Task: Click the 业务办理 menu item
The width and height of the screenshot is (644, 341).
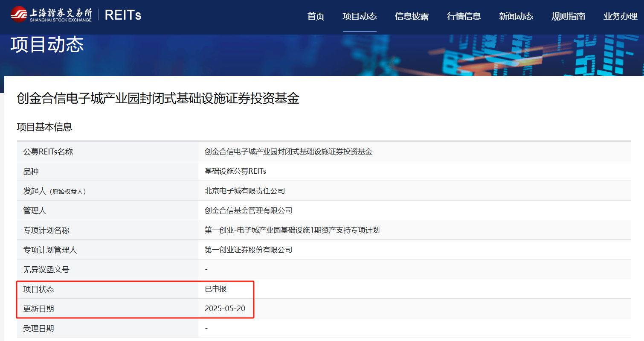Action: click(x=620, y=16)
